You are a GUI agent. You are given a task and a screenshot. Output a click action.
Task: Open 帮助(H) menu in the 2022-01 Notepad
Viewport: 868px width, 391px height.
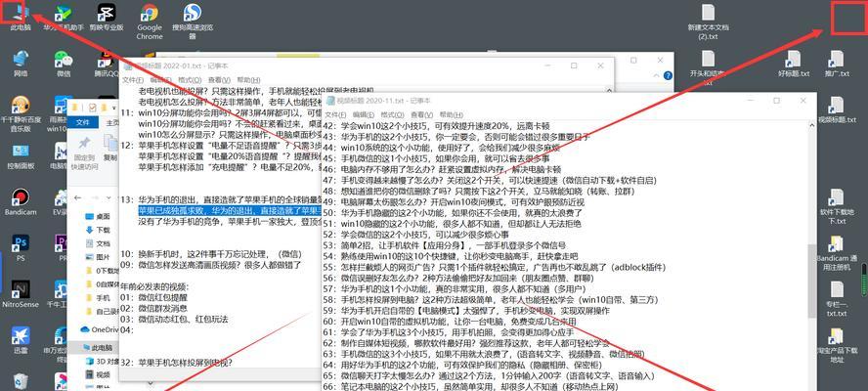(248, 80)
